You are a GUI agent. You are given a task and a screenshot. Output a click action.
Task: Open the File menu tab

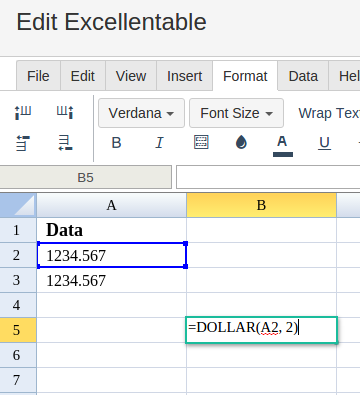[38, 76]
